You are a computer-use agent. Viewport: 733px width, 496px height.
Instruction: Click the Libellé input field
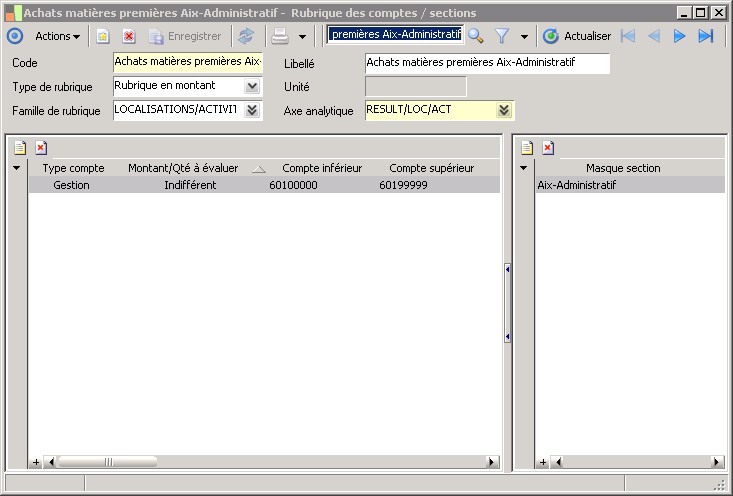487,63
